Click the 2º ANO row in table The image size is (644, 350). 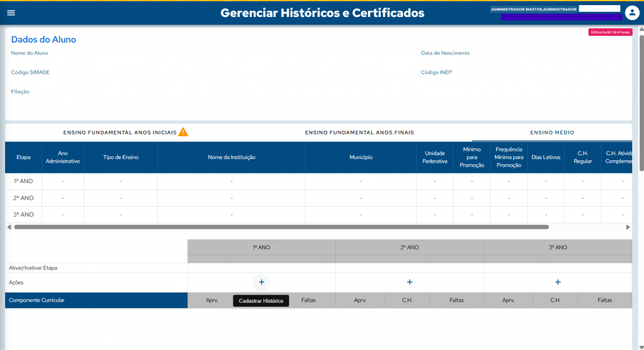[x=23, y=198]
